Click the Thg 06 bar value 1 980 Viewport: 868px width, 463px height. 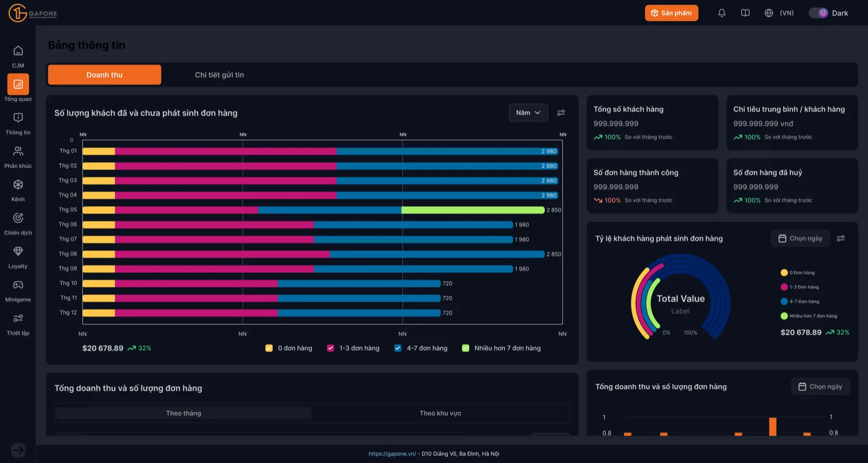(522, 225)
